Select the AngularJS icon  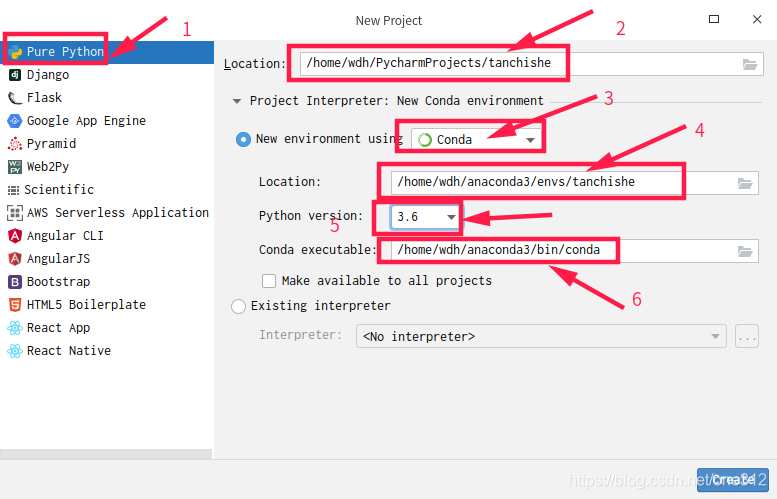point(15,259)
